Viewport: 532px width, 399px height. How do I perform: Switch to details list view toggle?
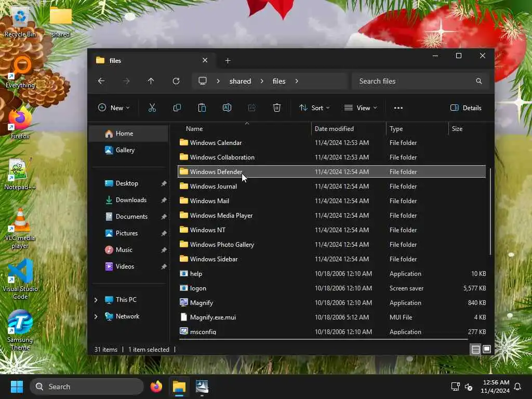[x=476, y=349]
